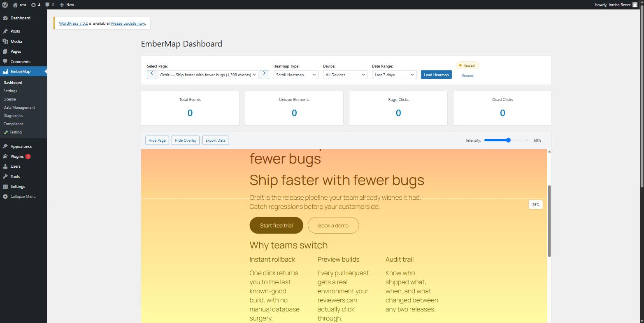Click the Plugins update count badge
The width and height of the screenshot is (644, 323).
point(28,157)
